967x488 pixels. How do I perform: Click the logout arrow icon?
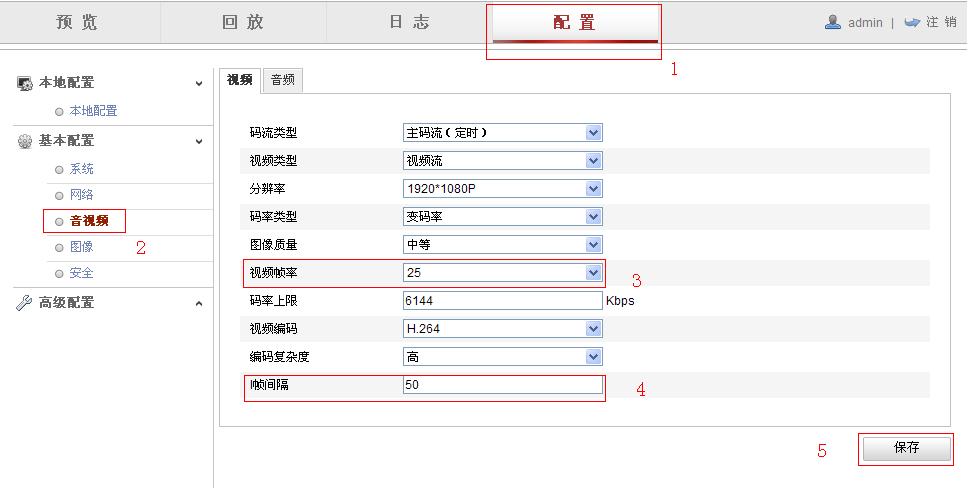[x=911, y=22]
